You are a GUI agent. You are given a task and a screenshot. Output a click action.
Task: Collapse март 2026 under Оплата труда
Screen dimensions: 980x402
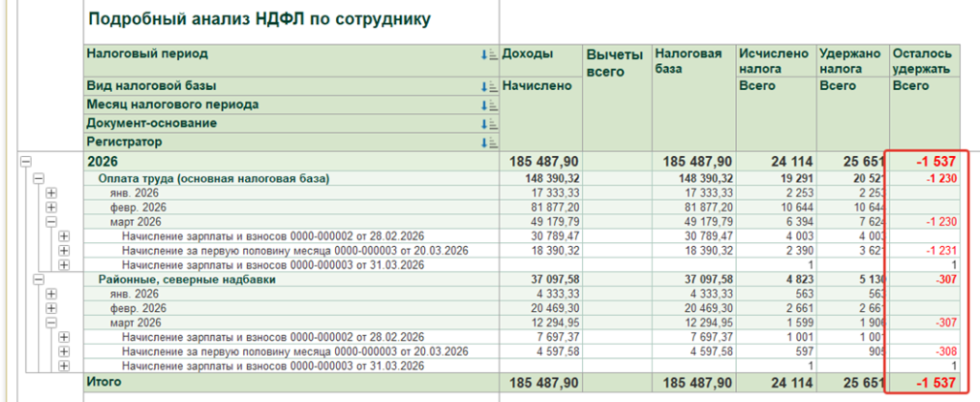coord(52,222)
